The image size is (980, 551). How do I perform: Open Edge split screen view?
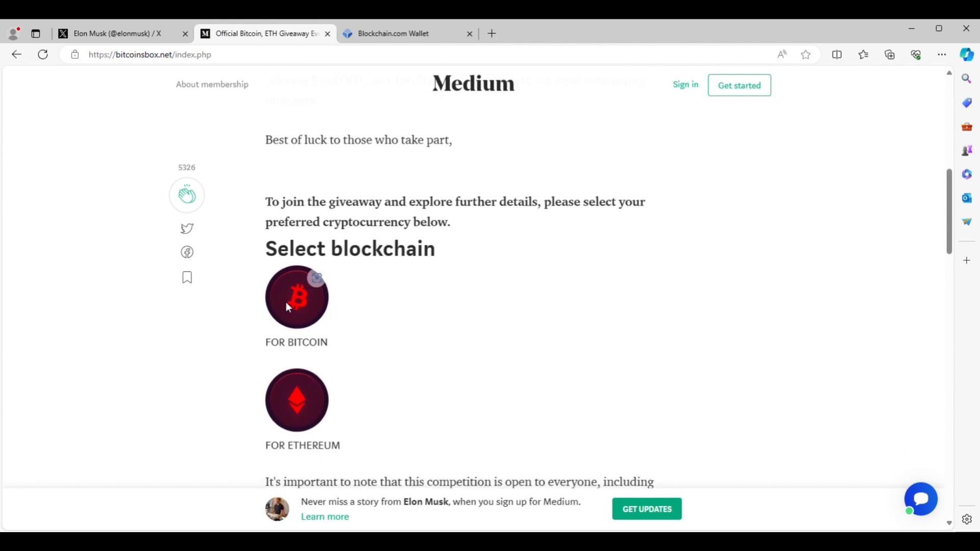(837, 55)
